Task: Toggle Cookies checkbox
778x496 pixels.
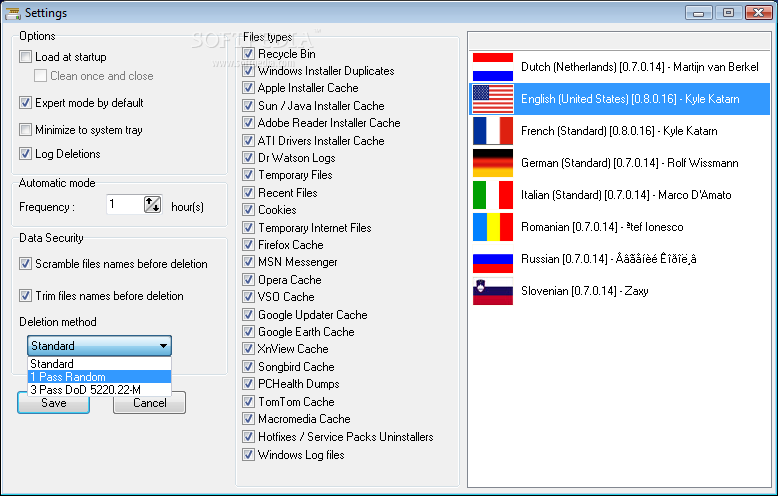Action: [248, 210]
